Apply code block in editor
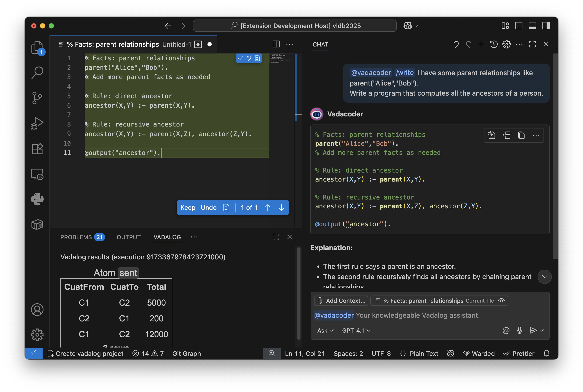583x392 pixels. [492, 135]
